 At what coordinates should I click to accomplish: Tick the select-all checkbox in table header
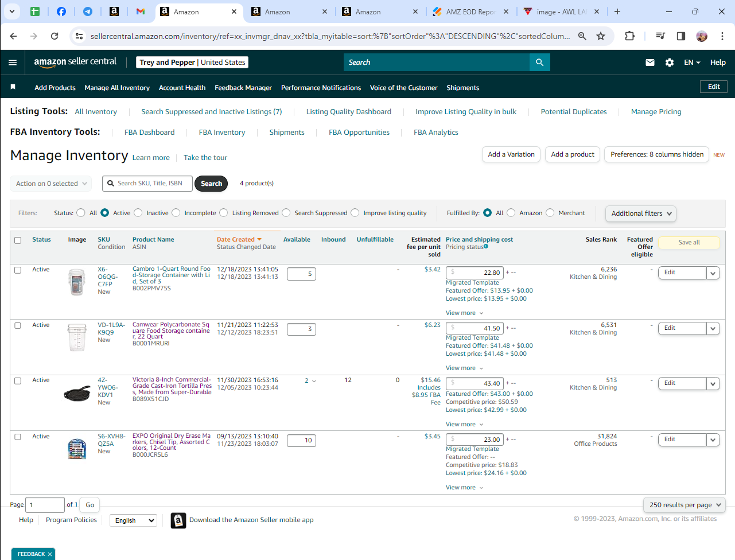pos(18,240)
